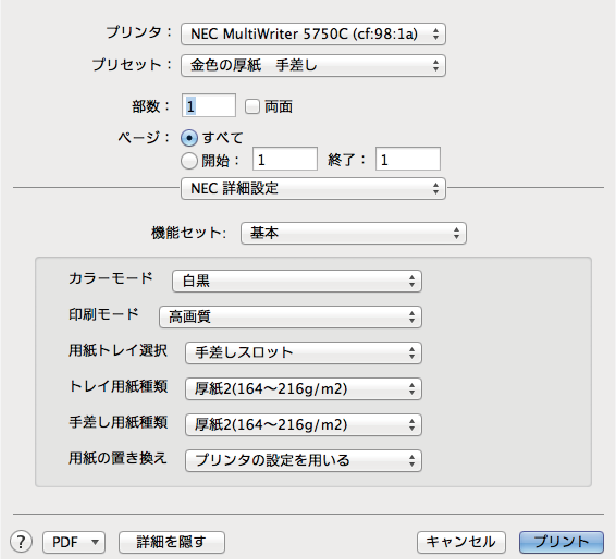Enable the 両面 (duplex) checkbox

pos(252,106)
